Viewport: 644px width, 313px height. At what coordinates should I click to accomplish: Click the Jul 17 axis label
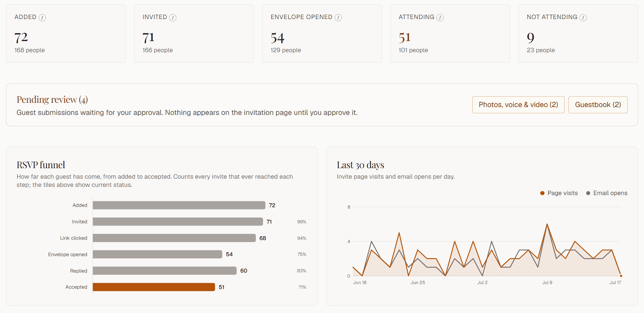click(615, 282)
